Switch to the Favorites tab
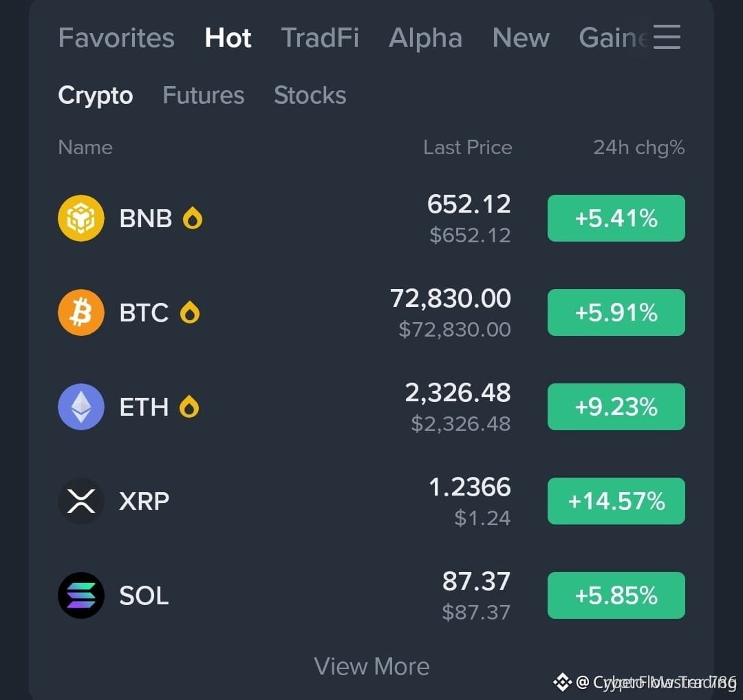The image size is (743, 700). pos(116,37)
